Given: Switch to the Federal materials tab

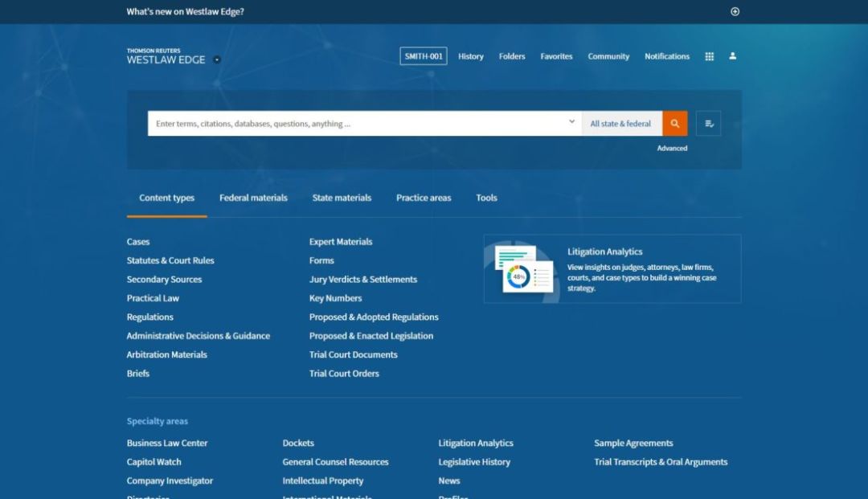Looking at the screenshot, I should [x=253, y=198].
